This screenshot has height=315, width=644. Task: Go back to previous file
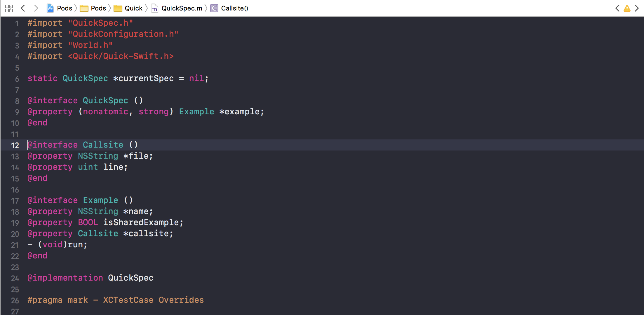click(23, 8)
